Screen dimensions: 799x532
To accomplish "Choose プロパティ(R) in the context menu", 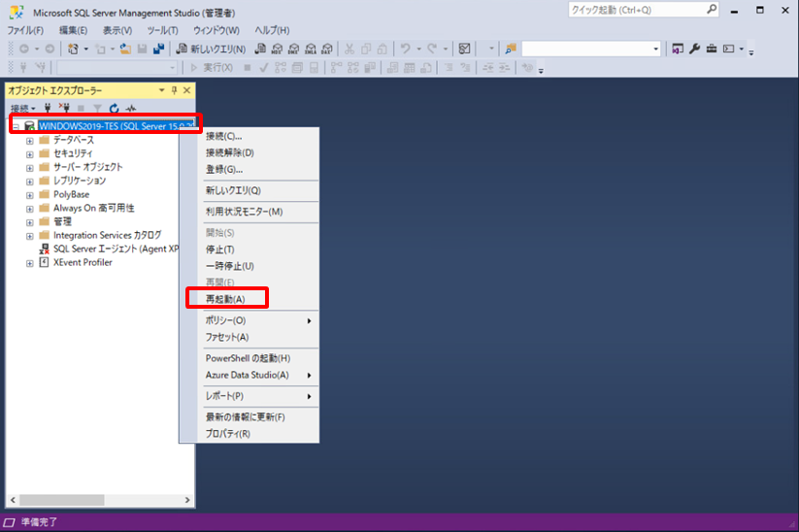I will pyautogui.click(x=258, y=434).
